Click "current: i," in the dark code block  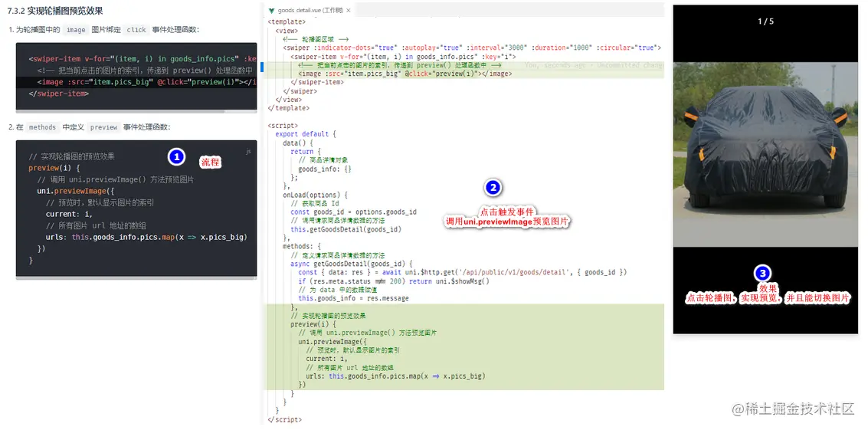click(69, 214)
